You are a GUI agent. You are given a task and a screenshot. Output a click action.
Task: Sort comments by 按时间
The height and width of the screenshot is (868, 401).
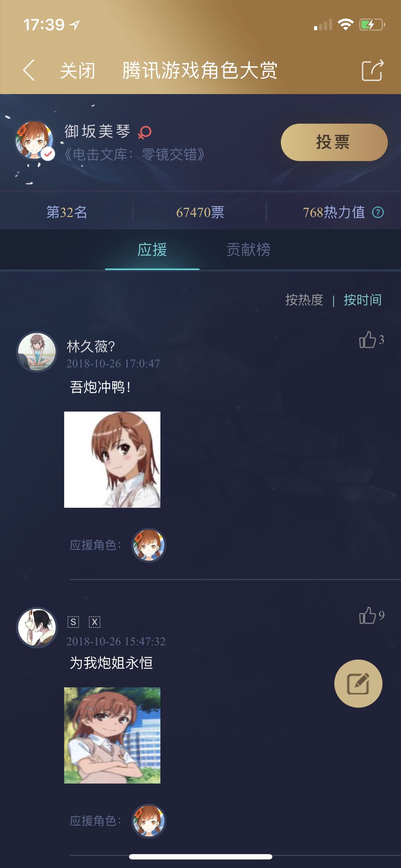pyautogui.click(x=363, y=300)
